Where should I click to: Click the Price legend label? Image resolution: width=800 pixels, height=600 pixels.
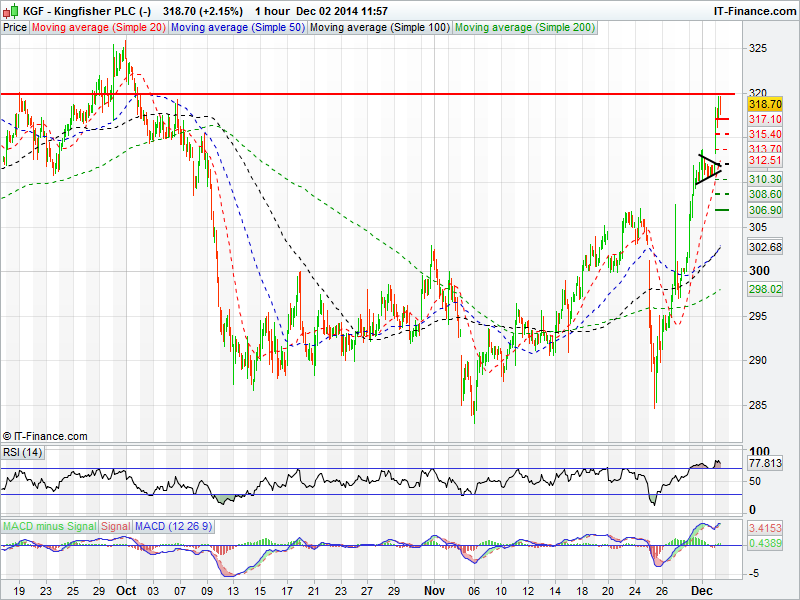(x=15, y=27)
